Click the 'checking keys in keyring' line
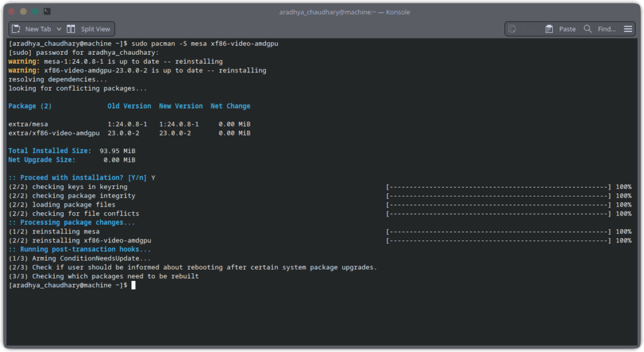The height and width of the screenshot is (352, 644). 68,186
